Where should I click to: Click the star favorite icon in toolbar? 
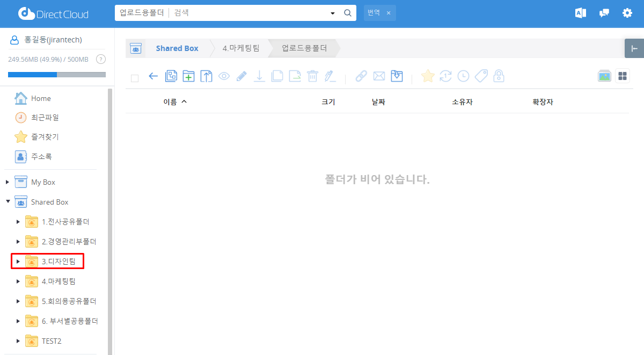tap(427, 76)
